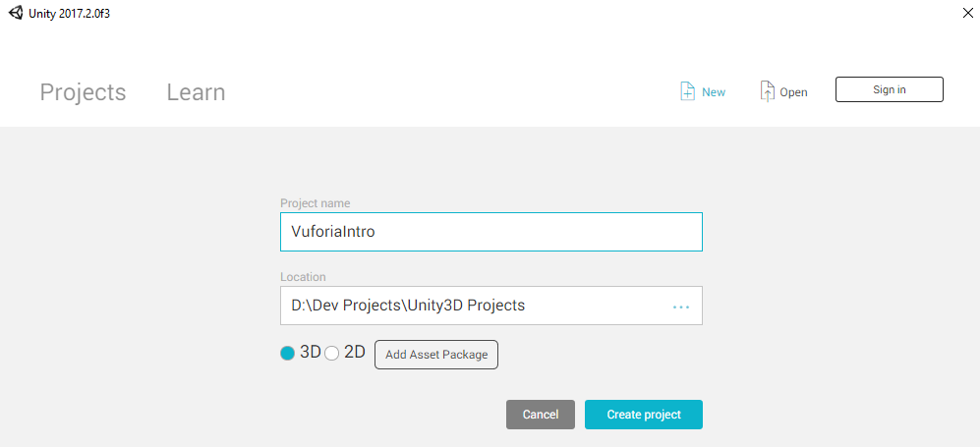Click the Open project folder icon
The width and height of the screenshot is (980, 447).
(768, 91)
